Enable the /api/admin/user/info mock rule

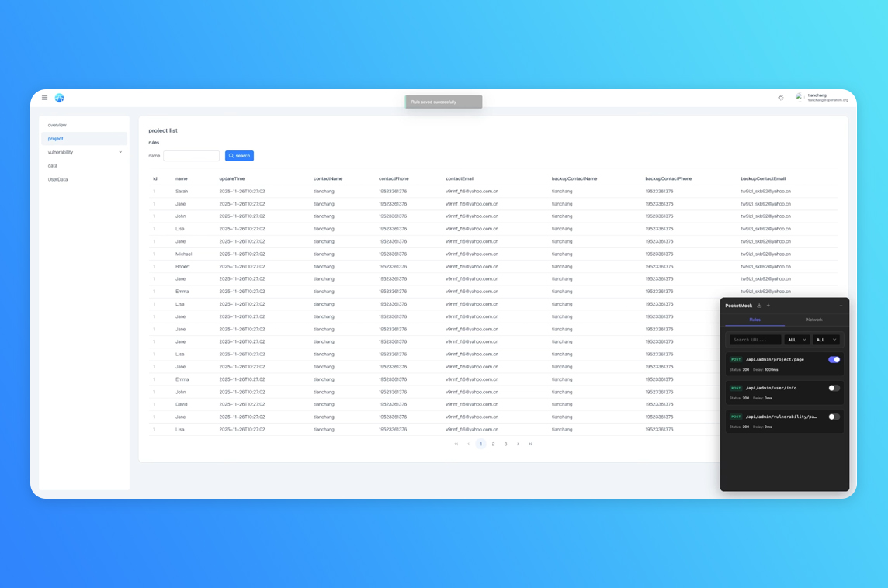pos(834,388)
